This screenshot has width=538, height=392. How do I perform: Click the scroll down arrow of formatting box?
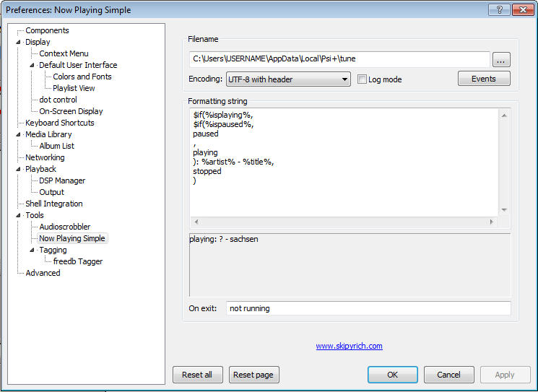click(504, 209)
